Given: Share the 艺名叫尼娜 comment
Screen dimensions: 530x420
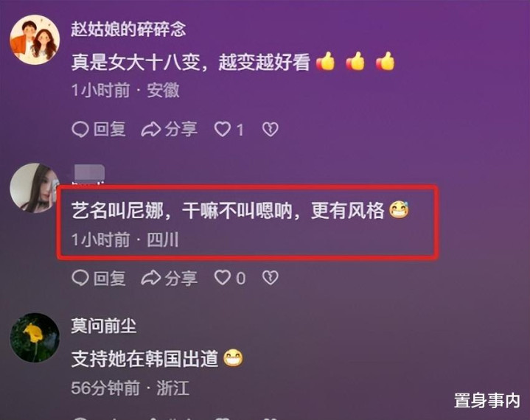Looking at the screenshot, I should (x=170, y=278).
